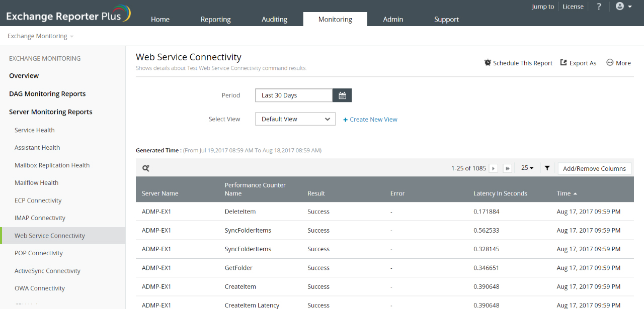The image size is (644, 309).
Task: Open the Admin tab
Action: pos(393,19)
